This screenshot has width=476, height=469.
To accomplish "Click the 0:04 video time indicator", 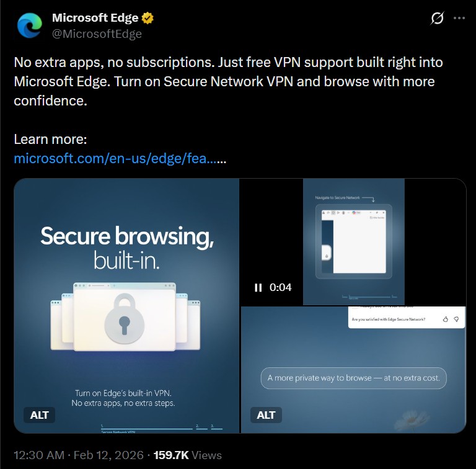I will [280, 287].
